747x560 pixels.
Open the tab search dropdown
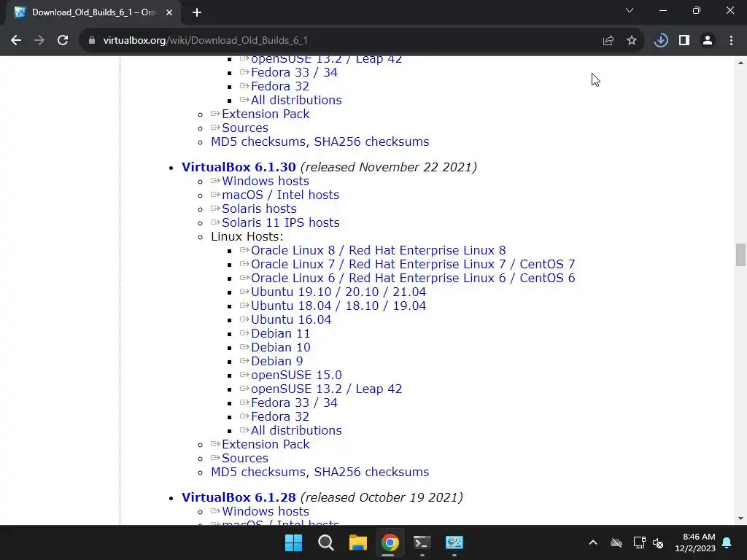point(630,10)
